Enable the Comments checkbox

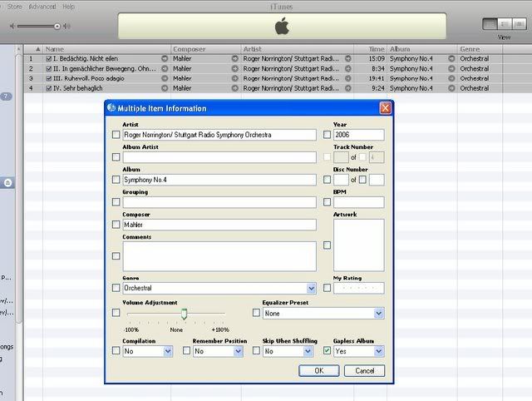tap(116, 256)
